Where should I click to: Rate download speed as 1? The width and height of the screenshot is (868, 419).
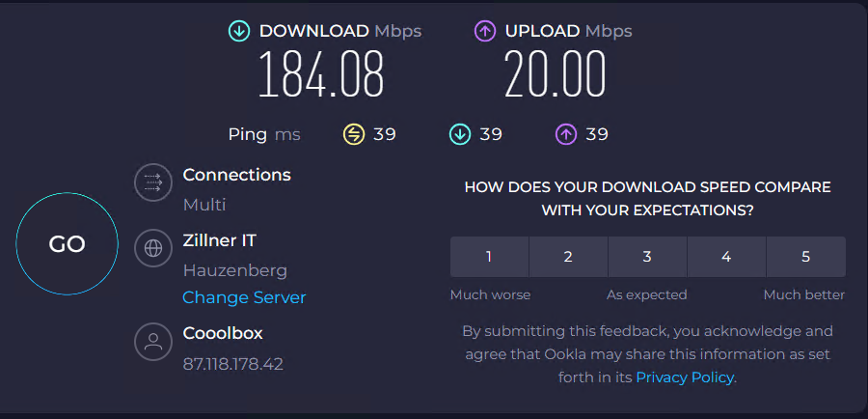click(x=489, y=257)
